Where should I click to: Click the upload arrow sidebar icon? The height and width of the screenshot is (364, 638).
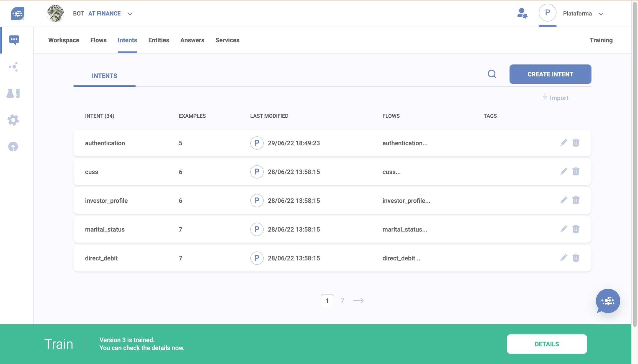(x=13, y=146)
